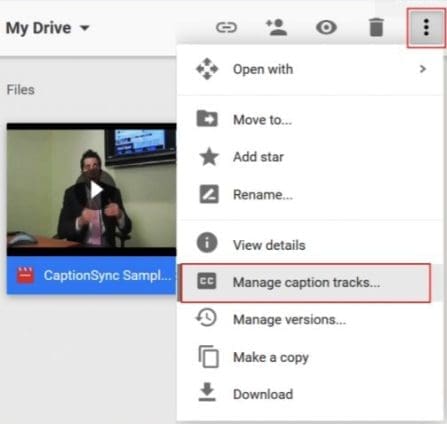This screenshot has width=447, height=424.
Task: Select Move to... menu entry
Action: pyautogui.click(x=310, y=120)
